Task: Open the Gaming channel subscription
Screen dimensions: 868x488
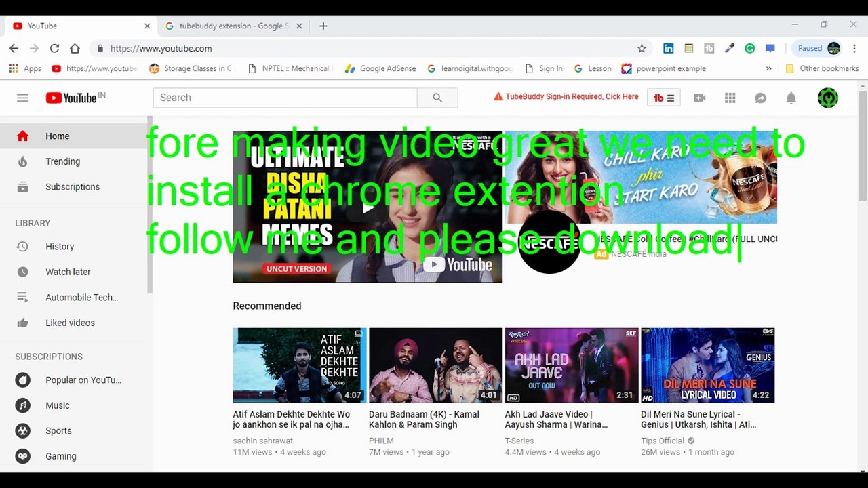Action: [x=73, y=456]
